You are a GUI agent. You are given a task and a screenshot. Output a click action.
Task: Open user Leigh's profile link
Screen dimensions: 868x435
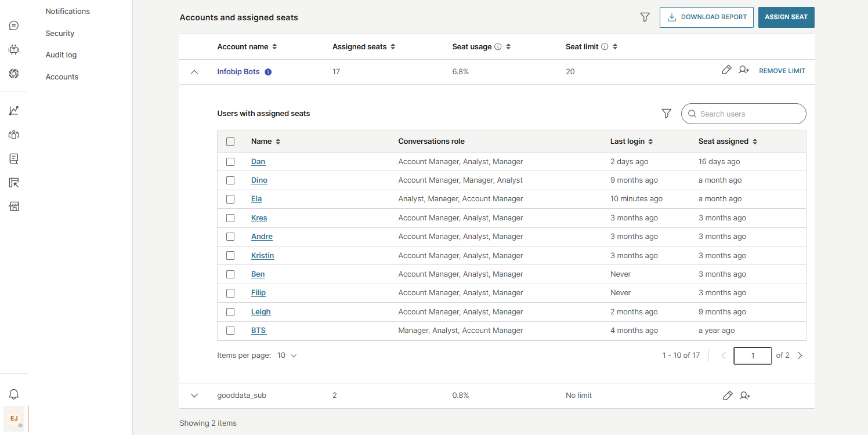261,312
